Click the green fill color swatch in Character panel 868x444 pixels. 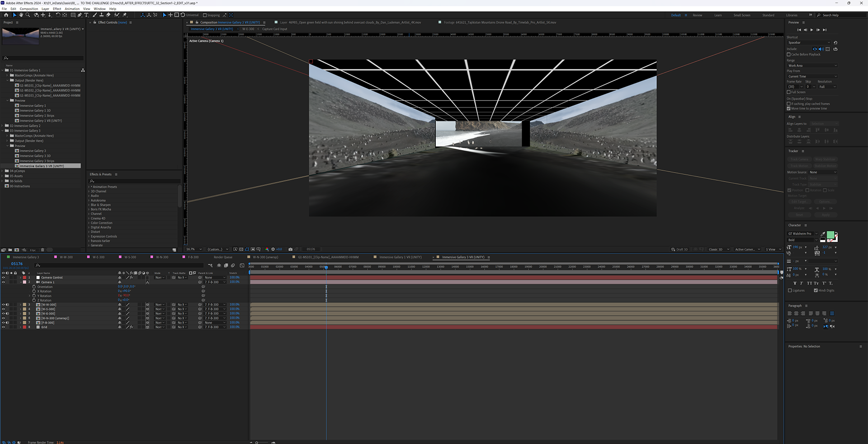pyautogui.click(x=830, y=234)
